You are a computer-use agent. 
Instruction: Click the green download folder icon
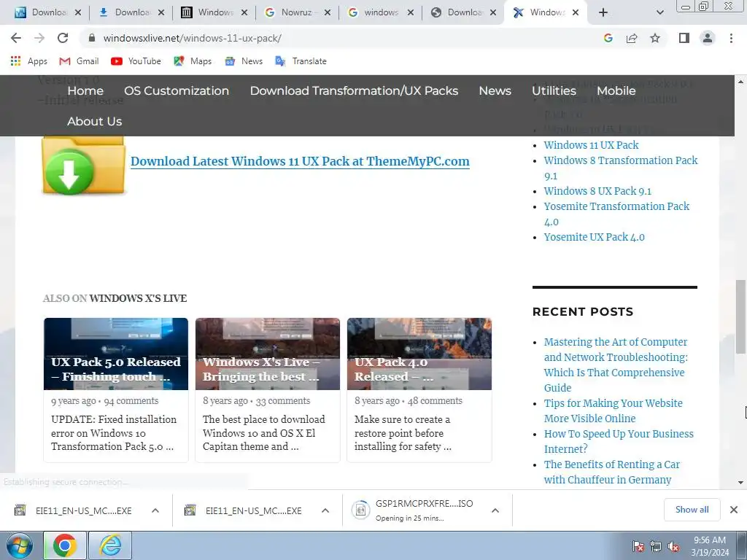84,166
